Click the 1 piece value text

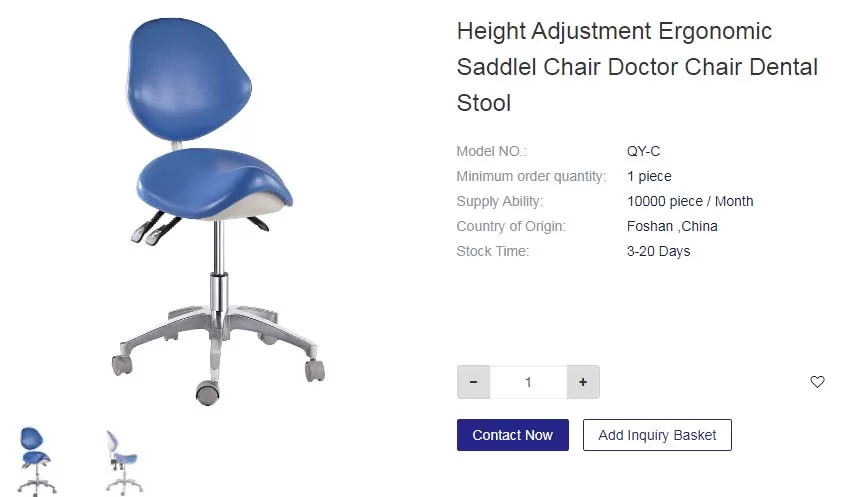pyautogui.click(x=649, y=177)
